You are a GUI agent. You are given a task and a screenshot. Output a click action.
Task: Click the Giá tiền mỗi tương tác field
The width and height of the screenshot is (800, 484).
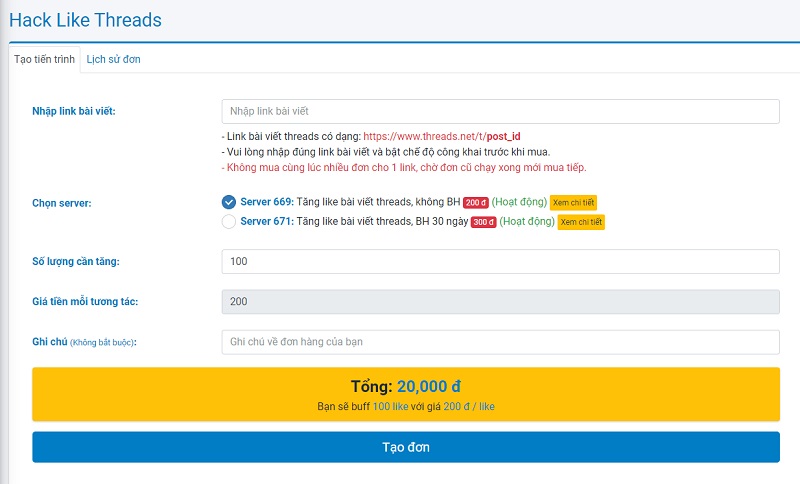(x=500, y=301)
